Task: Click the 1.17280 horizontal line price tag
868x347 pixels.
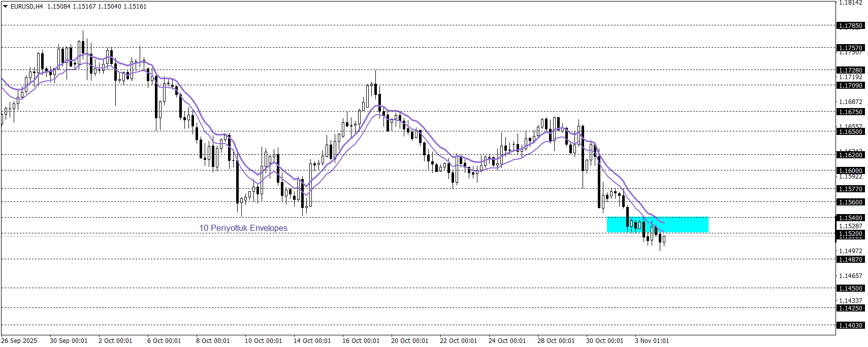Action: click(850, 70)
